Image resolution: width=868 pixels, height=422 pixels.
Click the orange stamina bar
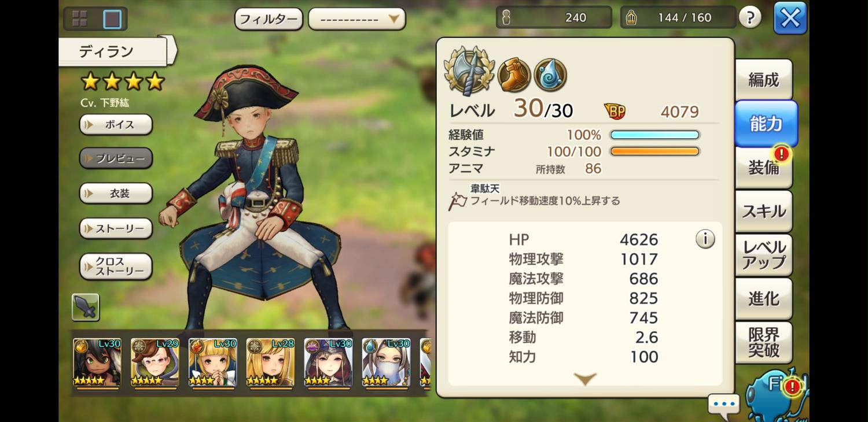point(654,151)
